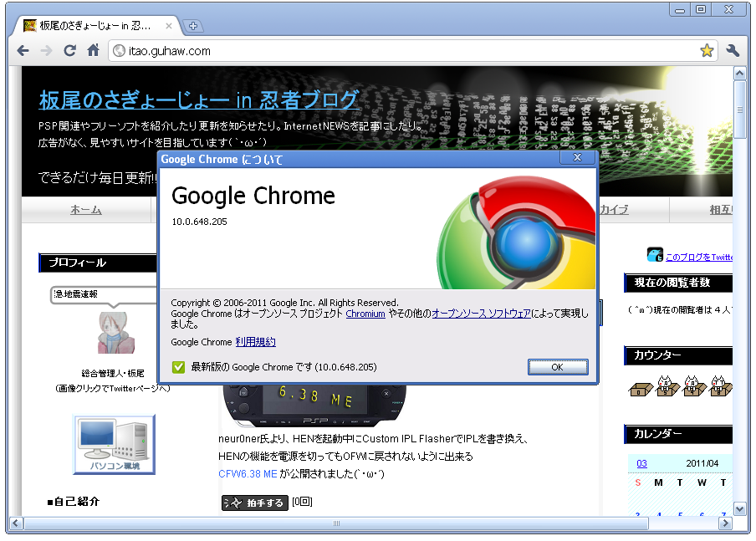Click the 拍手する button
This screenshot has height=541, width=756.
[x=255, y=503]
